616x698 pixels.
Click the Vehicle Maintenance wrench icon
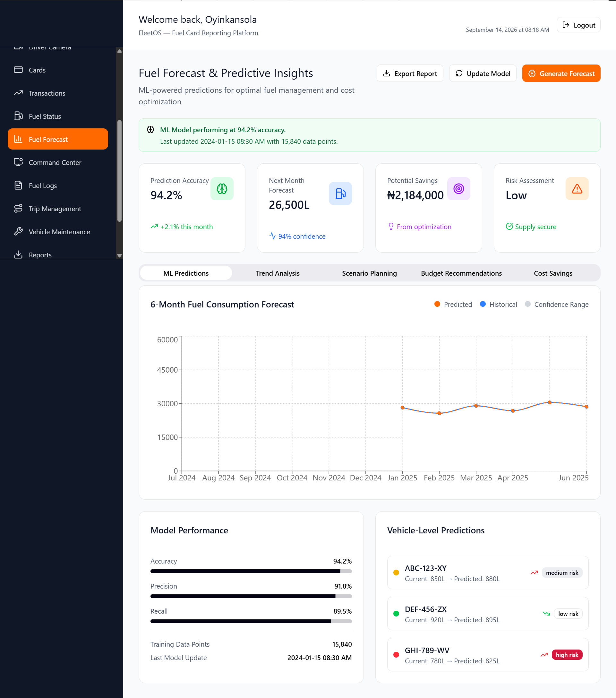pos(18,231)
